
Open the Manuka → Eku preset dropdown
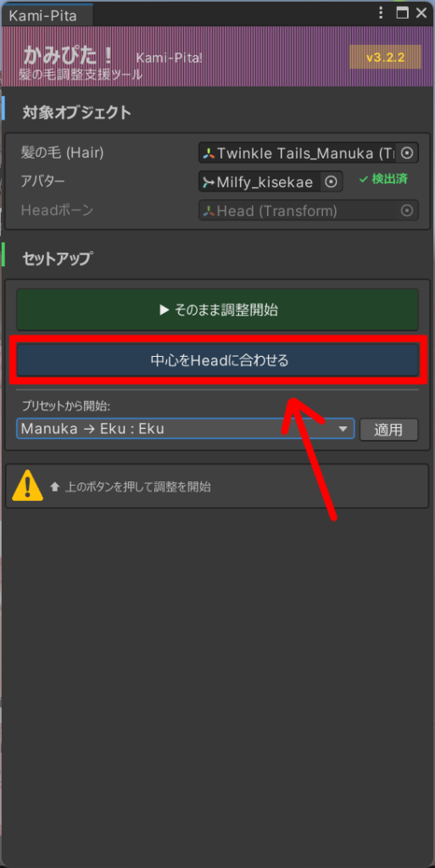186,428
